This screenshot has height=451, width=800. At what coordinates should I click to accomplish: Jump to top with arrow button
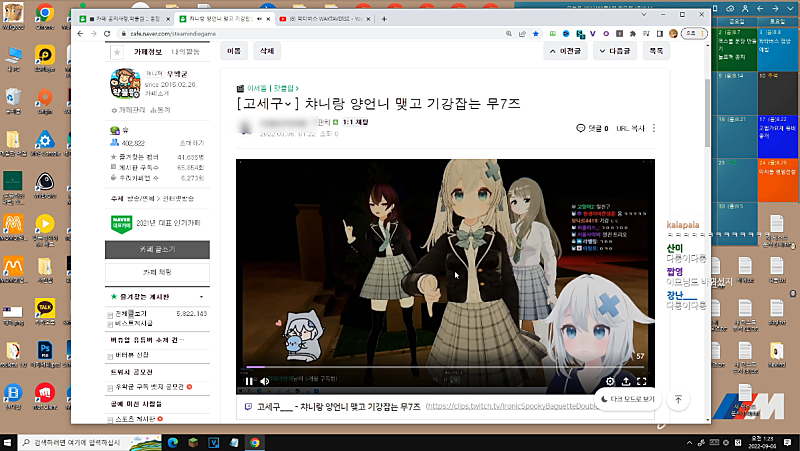(678, 399)
